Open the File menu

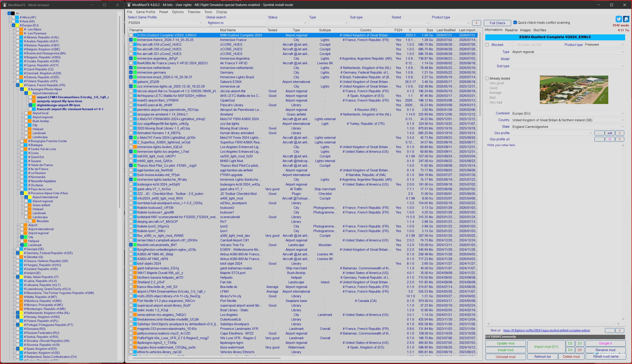click(130, 12)
